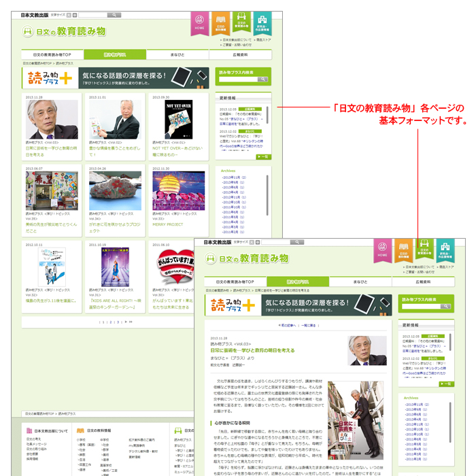Click 商品ストア link on list page
Screen dimensions: 476x476
[x=264, y=40]
